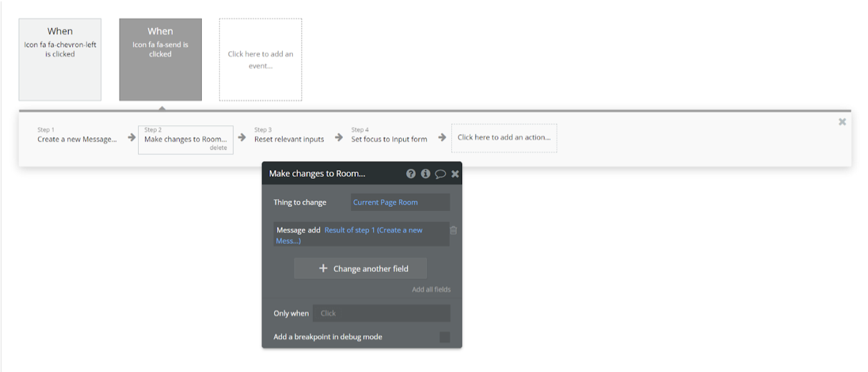Edit the Result of step 1 expression
The height and width of the screenshot is (372, 868).
[373, 230]
